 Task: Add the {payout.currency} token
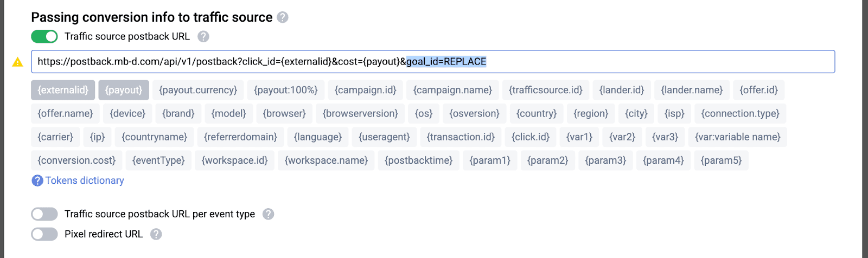click(x=198, y=90)
